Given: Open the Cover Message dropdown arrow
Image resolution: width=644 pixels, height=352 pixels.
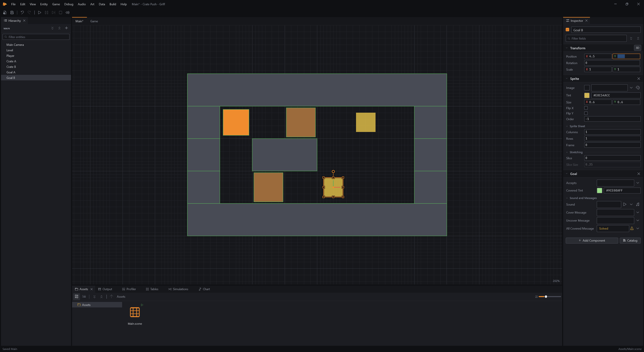Looking at the screenshot, I should coord(638,212).
